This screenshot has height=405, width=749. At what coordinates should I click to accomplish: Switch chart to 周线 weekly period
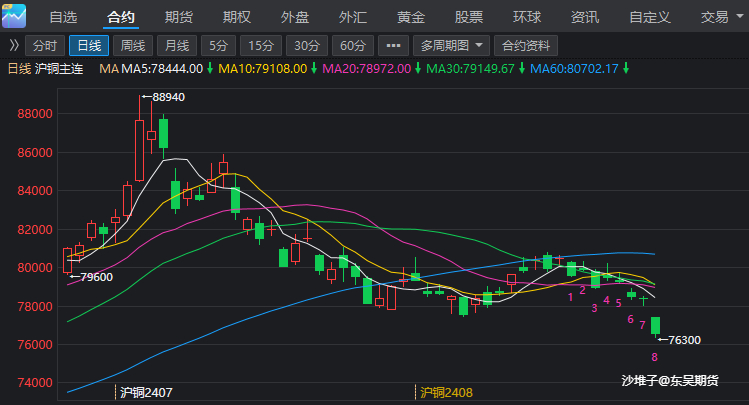point(133,46)
